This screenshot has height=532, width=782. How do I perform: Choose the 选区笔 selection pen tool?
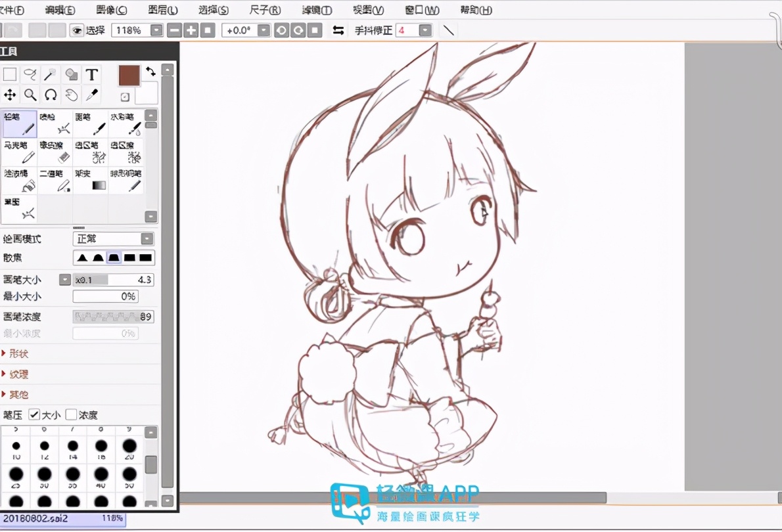90,152
